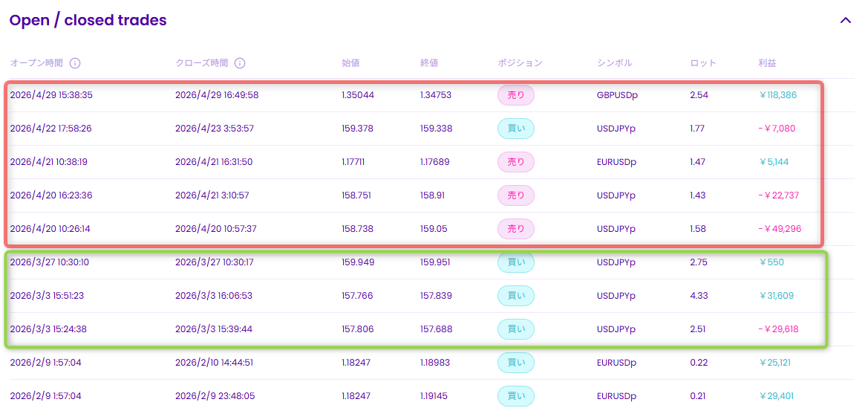
Task: Click loss value -¥49,296
Action: (x=780, y=228)
